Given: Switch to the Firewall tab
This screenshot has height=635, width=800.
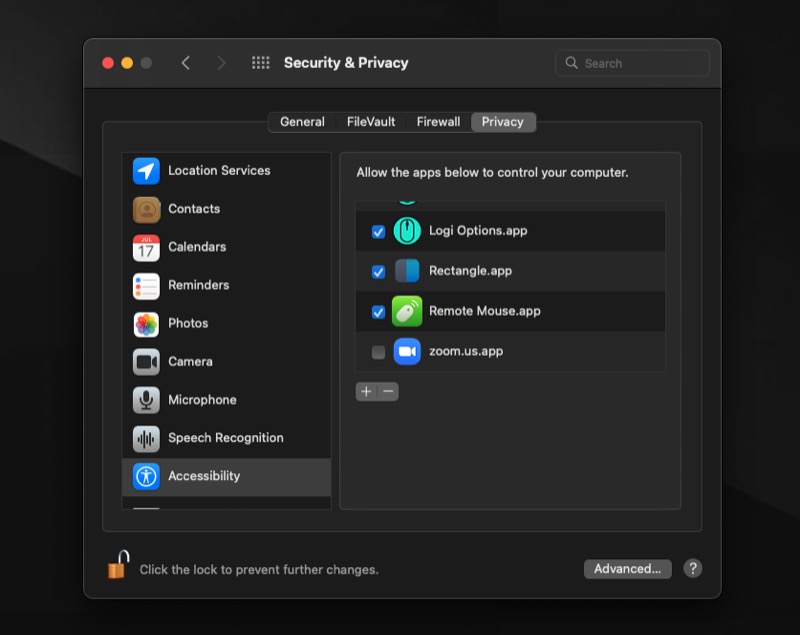Looking at the screenshot, I should point(438,122).
